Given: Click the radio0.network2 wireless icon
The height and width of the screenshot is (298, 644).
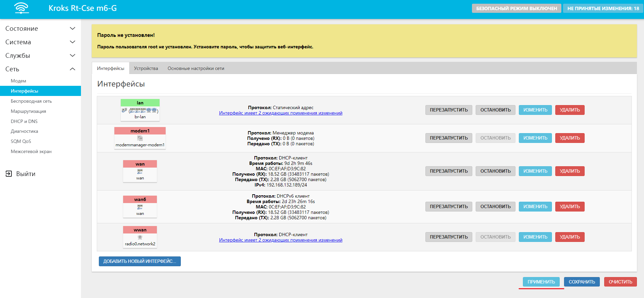Looking at the screenshot, I should [140, 238].
